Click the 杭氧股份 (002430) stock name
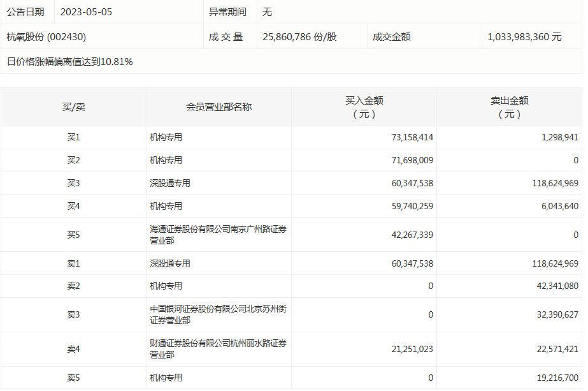Viewport: 588px width, 391px height. 46,37
